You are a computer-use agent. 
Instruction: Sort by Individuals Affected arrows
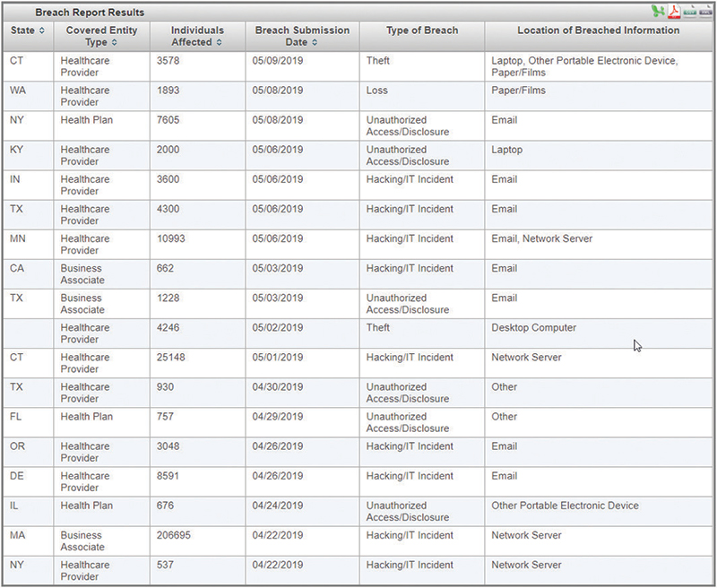click(219, 42)
